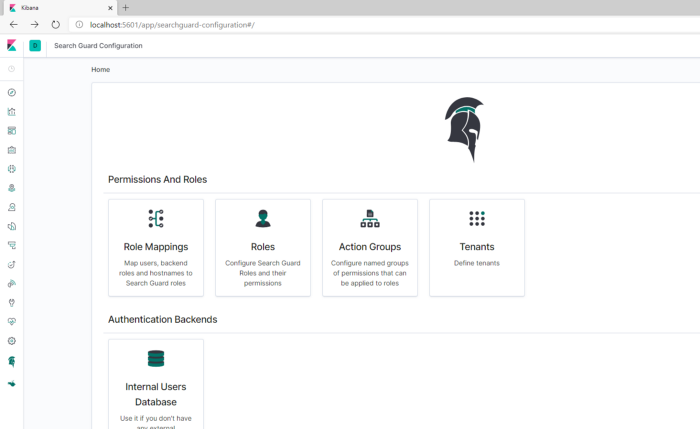Click the Search Guard Configuration breadcrumb

pos(98,46)
